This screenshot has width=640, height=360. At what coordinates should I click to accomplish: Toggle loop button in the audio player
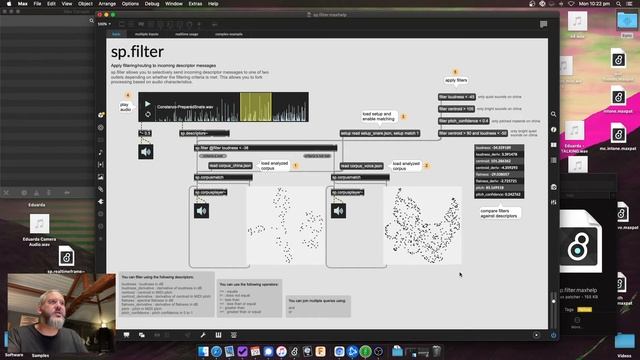pyautogui.click(x=148, y=114)
